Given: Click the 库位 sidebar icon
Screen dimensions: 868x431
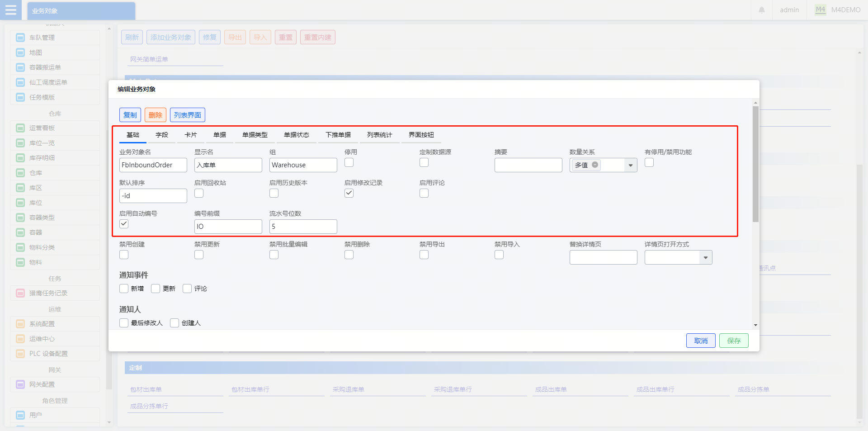Looking at the screenshot, I should point(20,203).
